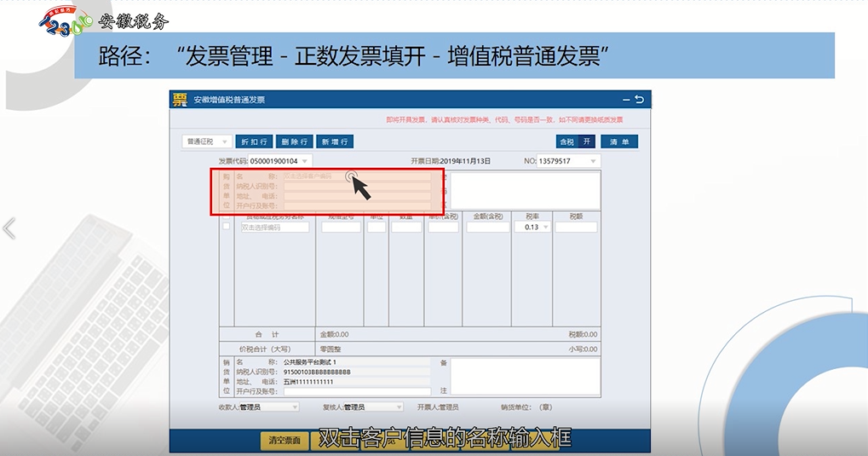Image resolution: width=868 pixels, height=456 pixels.
Task: Click the yellow 票 application logo icon
Action: click(180, 100)
